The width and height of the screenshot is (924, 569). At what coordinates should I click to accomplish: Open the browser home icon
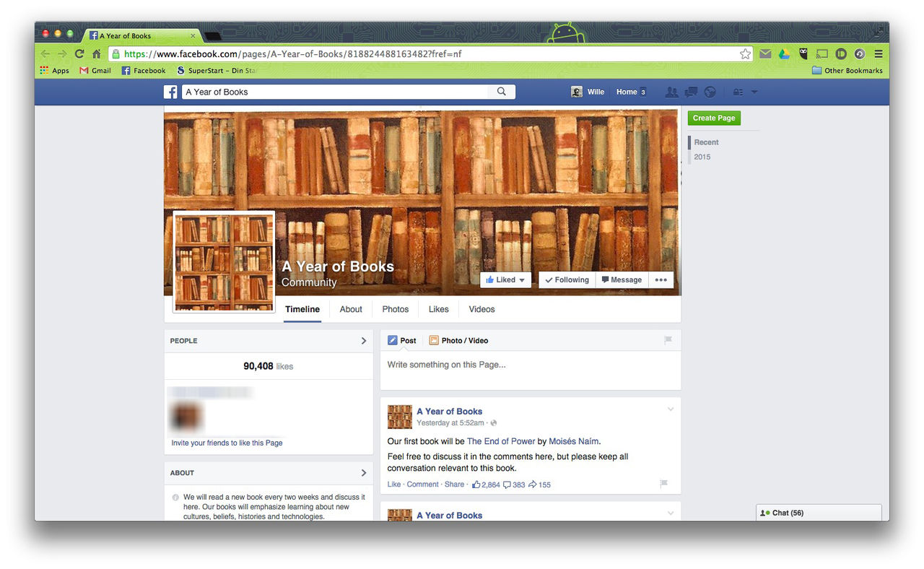point(96,54)
